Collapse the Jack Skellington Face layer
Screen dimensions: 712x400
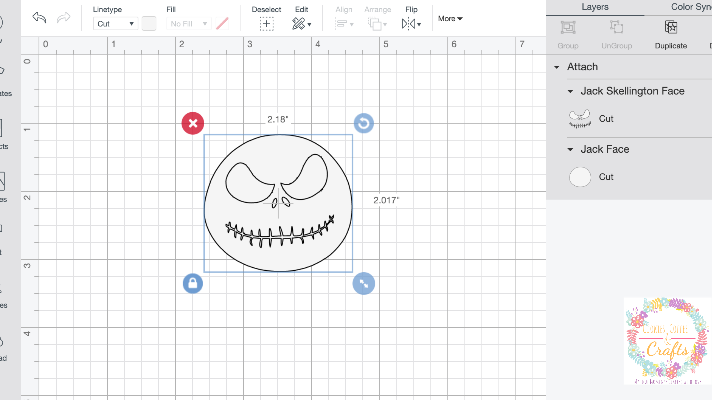570,91
